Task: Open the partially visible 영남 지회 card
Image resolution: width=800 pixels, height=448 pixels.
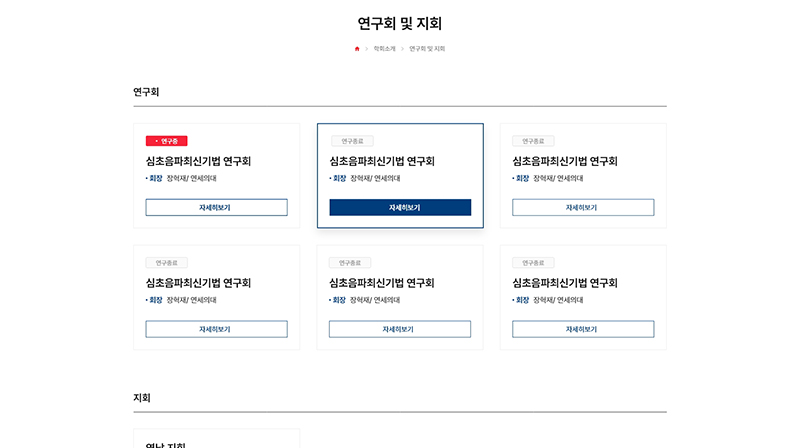Action: point(216,439)
